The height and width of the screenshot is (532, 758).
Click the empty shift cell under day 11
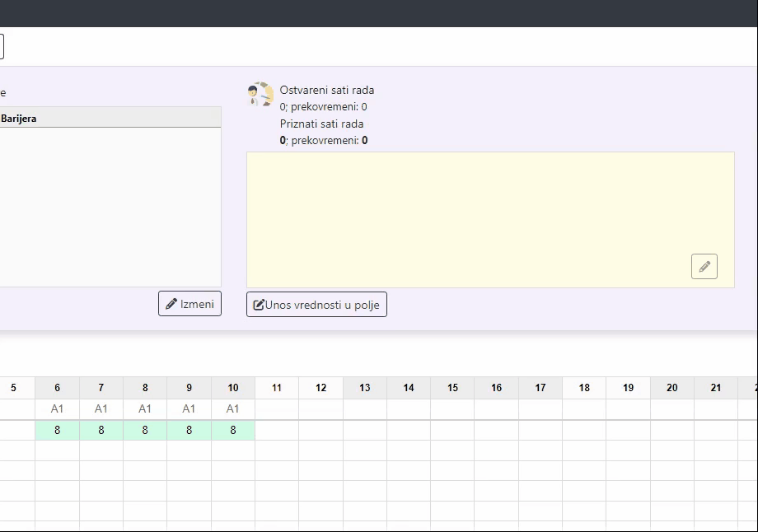(277, 408)
